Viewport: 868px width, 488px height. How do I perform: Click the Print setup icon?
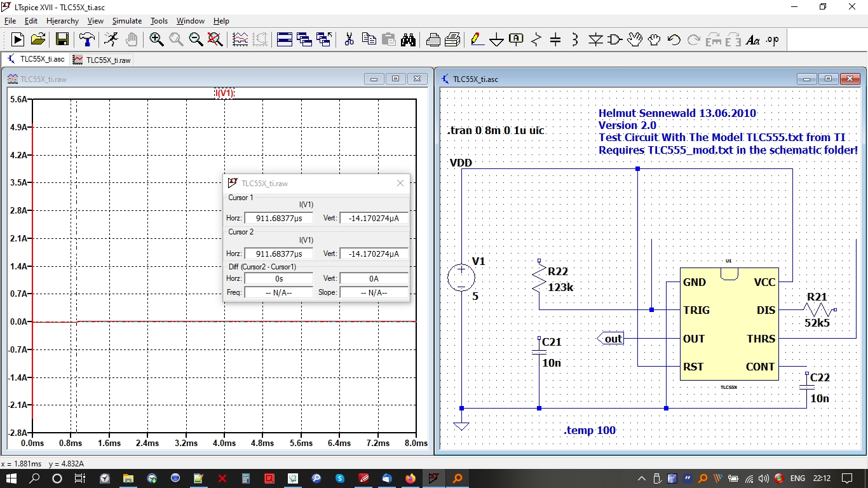[452, 39]
